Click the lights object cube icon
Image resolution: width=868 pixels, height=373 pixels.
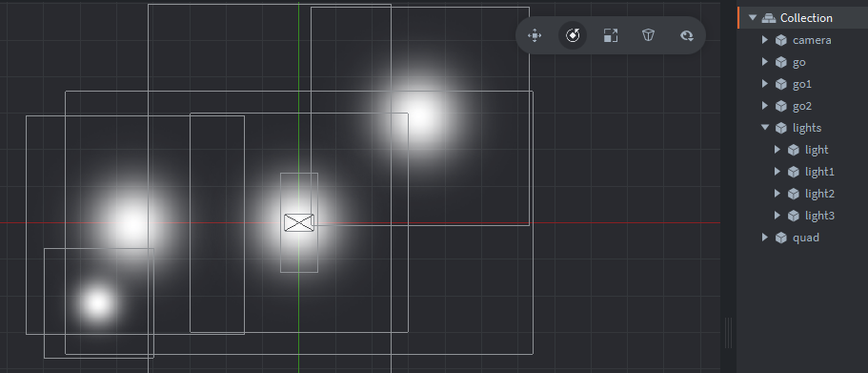pos(781,128)
